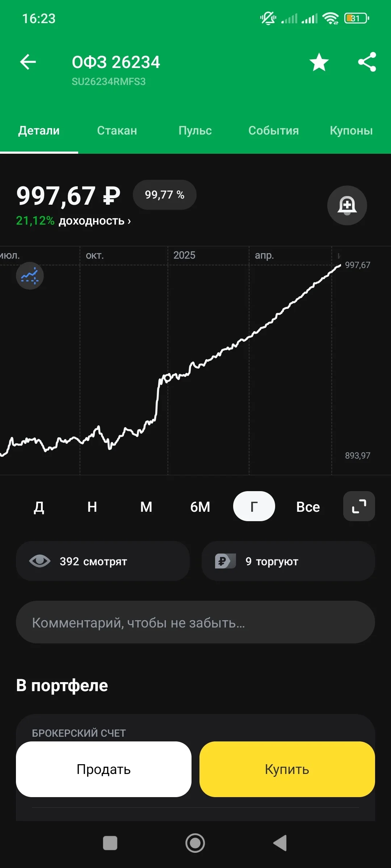Tap the Android home button

click(x=195, y=843)
